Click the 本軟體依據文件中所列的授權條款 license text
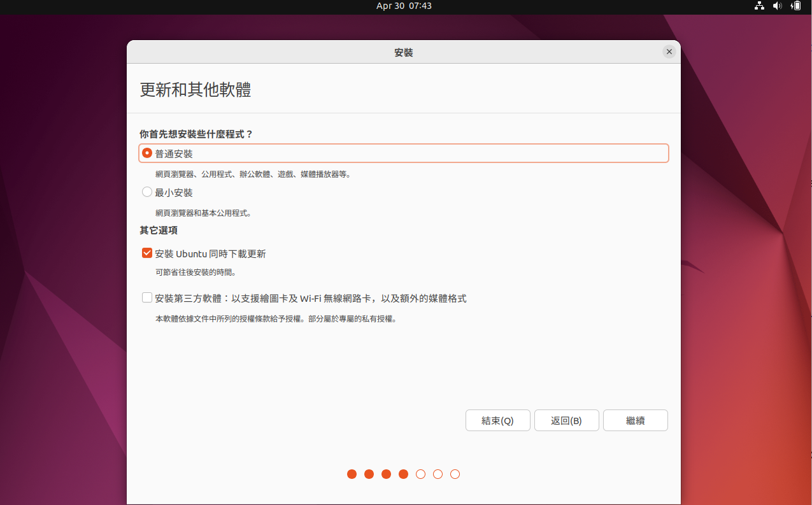 (276, 318)
